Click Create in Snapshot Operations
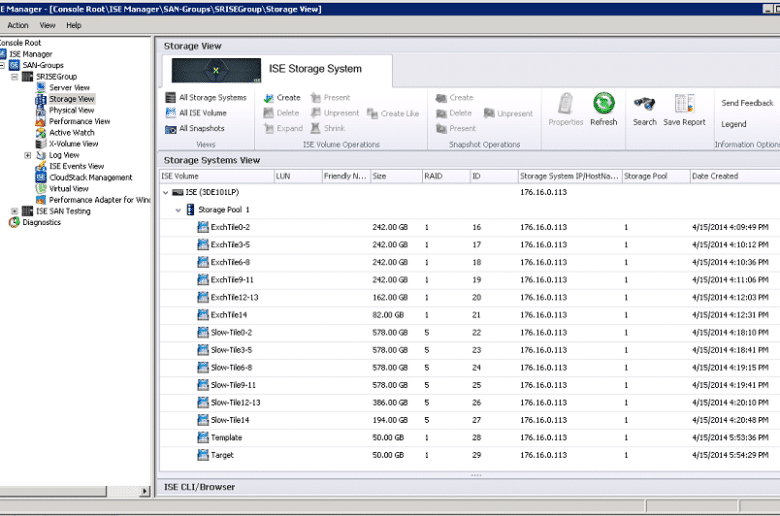This screenshot has height=516, width=780. click(x=455, y=98)
